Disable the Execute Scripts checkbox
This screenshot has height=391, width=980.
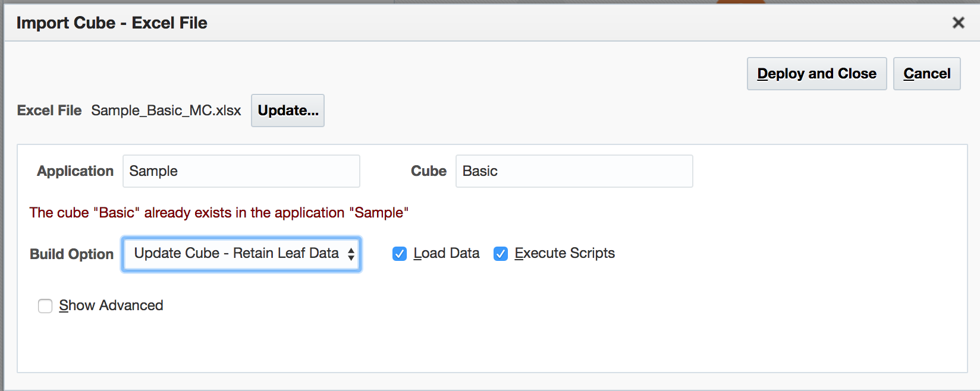[501, 254]
